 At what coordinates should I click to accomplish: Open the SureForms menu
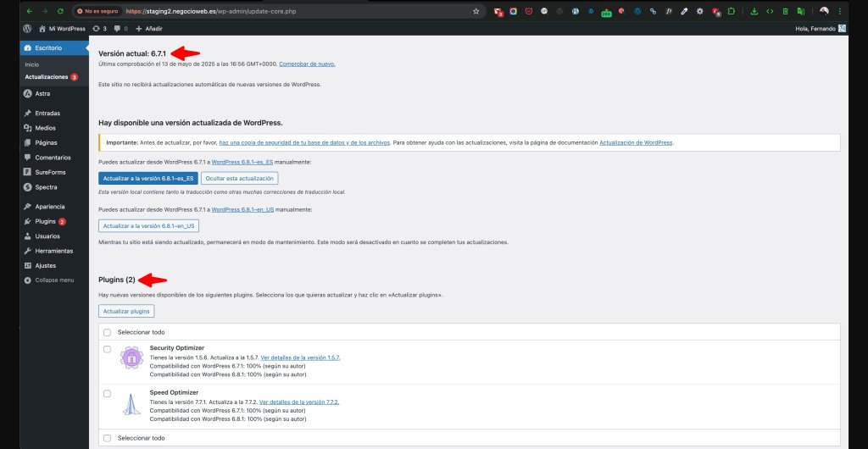54,172
